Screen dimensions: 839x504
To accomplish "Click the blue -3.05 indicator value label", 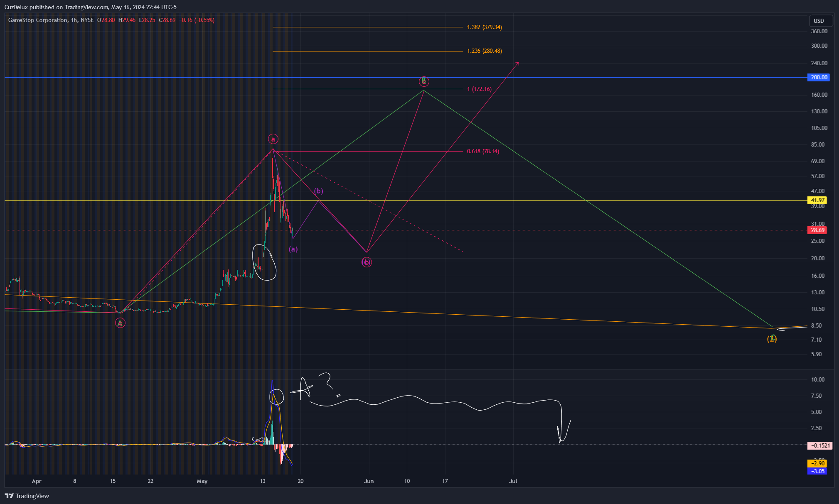I will click(x=817, y=471).
